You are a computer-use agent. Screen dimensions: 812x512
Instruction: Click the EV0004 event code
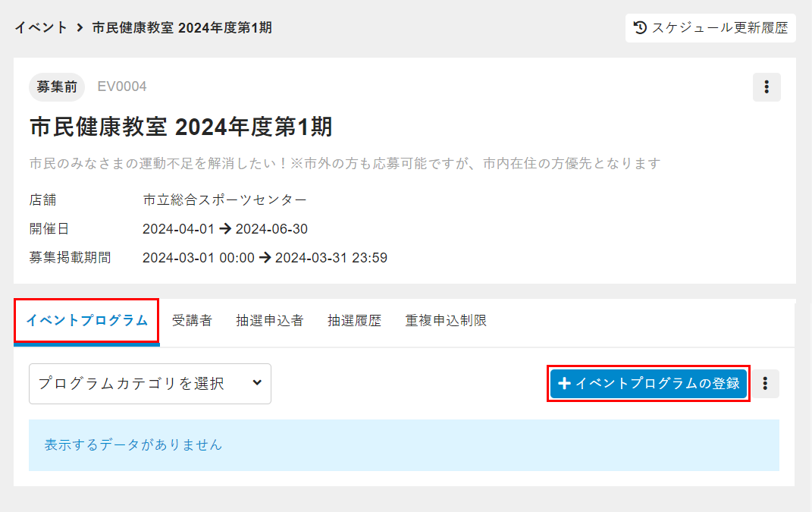122,87
